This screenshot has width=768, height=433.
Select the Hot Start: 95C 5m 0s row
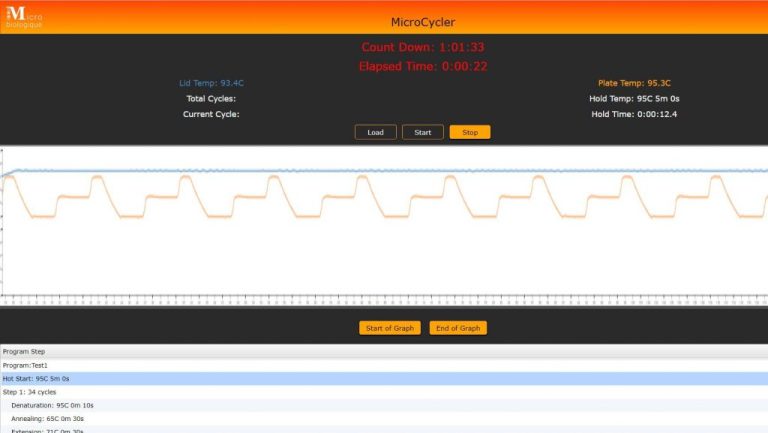[x=384, y=379]
